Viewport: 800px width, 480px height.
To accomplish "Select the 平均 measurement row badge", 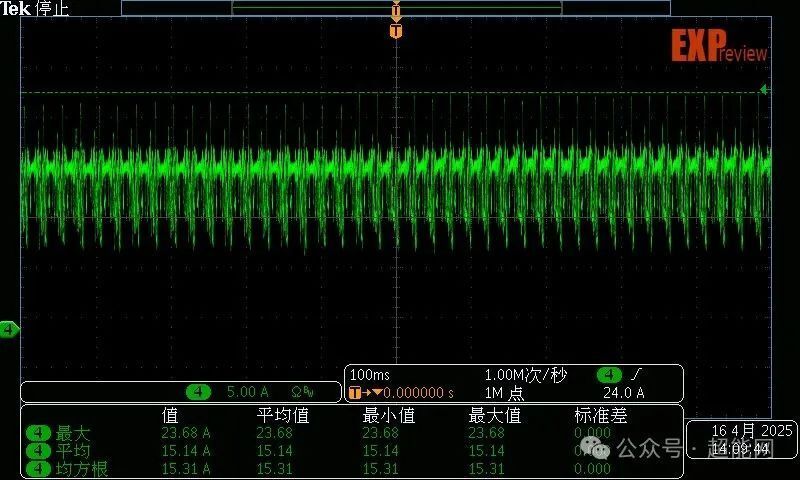I will 39,451.
